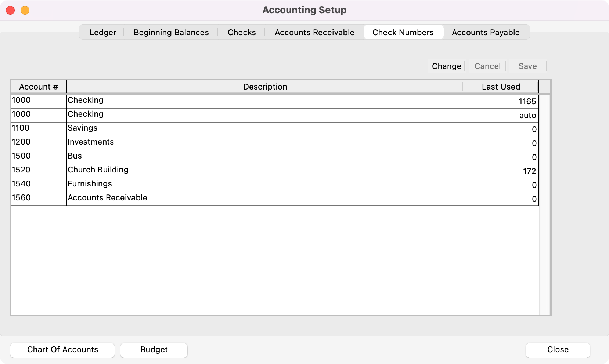Click the Save button
Viewport: 609px width, 364px height.
pos(527,66)
